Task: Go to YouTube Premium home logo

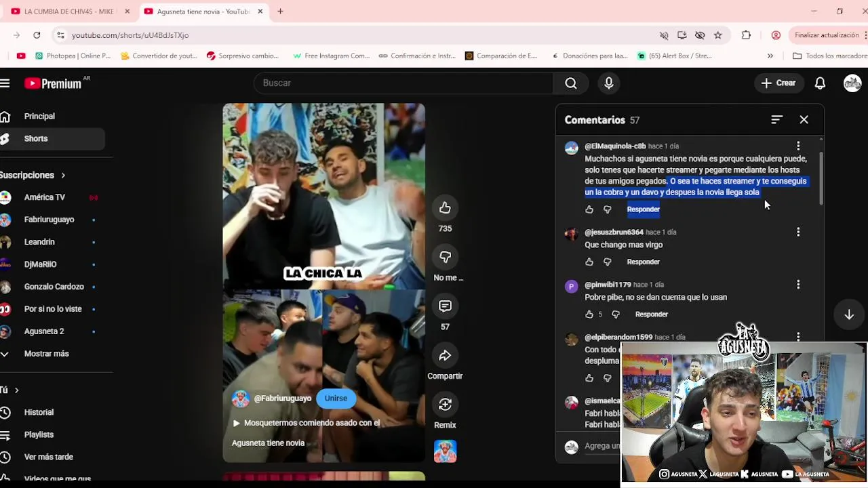Action: coord(53,83)
